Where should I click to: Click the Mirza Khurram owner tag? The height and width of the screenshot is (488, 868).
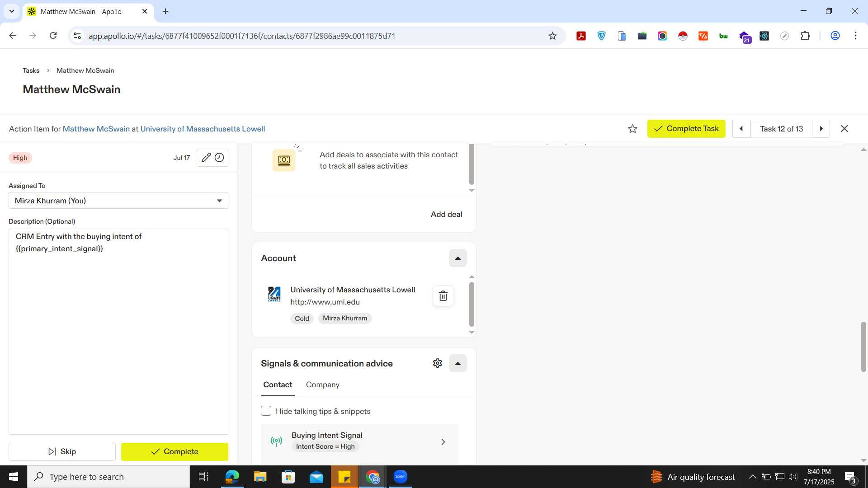point(345,318)
